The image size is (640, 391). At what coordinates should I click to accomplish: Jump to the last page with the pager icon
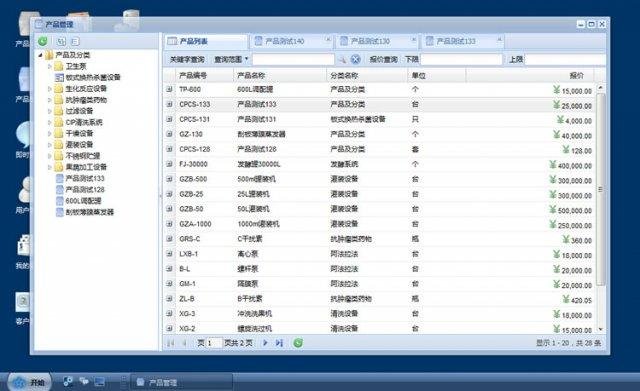pyautogui.click(x=279, y=343)
